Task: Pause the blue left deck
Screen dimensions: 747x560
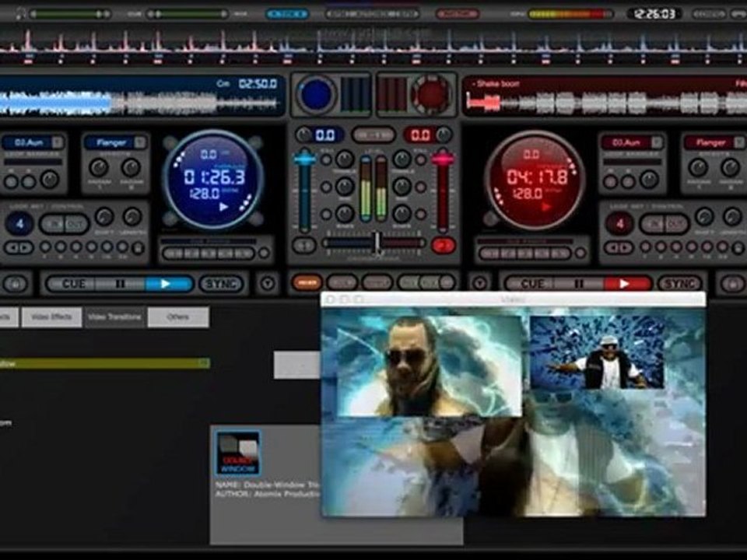Action: click(x=120, y=285)
